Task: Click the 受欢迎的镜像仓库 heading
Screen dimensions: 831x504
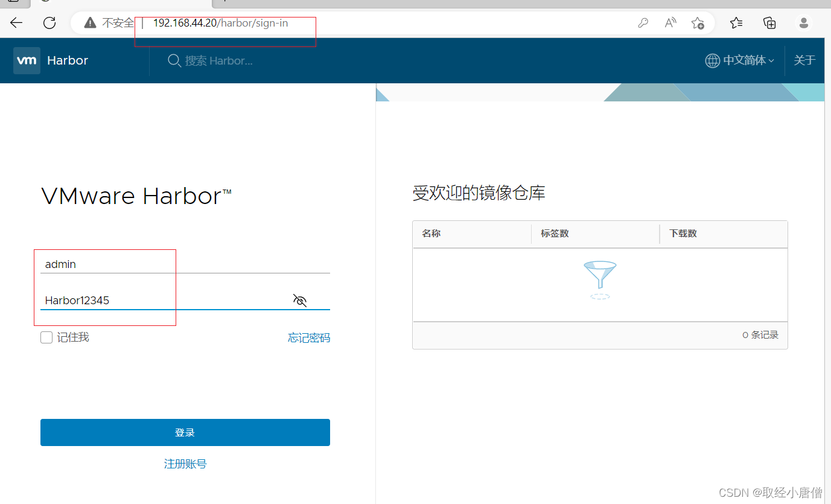Action: click(x=479, y=193)
